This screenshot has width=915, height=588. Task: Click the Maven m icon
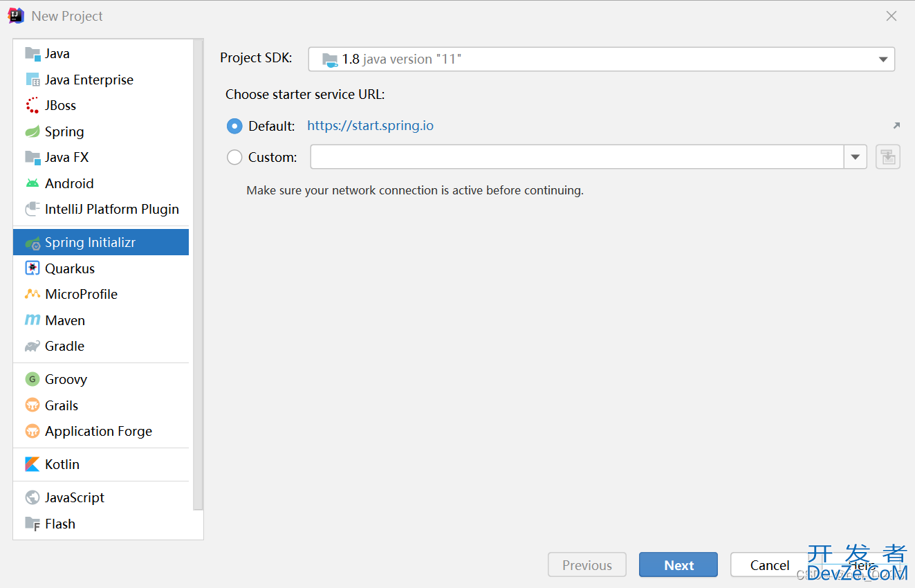pos(33,320)
